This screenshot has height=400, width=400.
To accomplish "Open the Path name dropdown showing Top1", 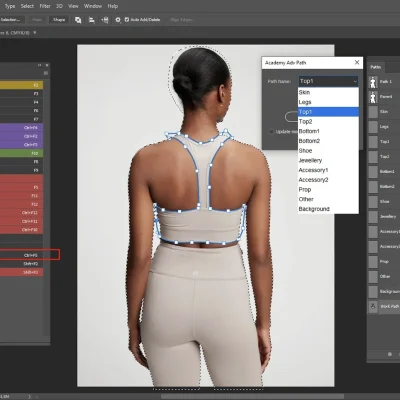I will pos(328,81).
